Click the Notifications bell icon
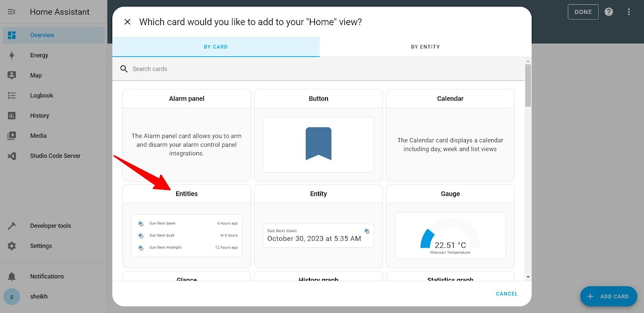The height and width of the screenshot is (313, 644). pos(12,276)
